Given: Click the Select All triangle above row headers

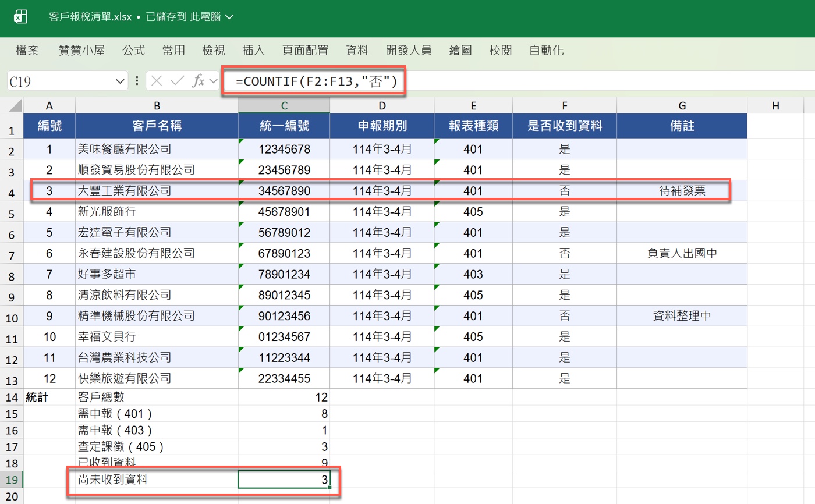Looking at the screenshot, I should point(13,106).
